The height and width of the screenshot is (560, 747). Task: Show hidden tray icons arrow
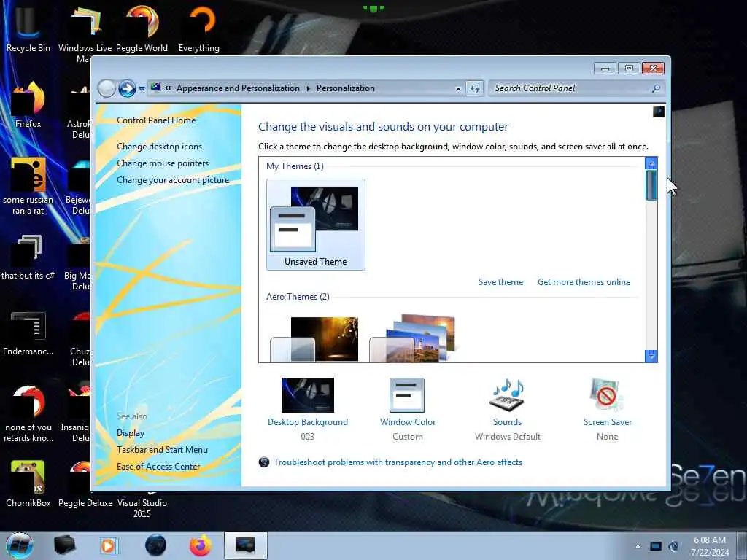[x=638, y=546]
